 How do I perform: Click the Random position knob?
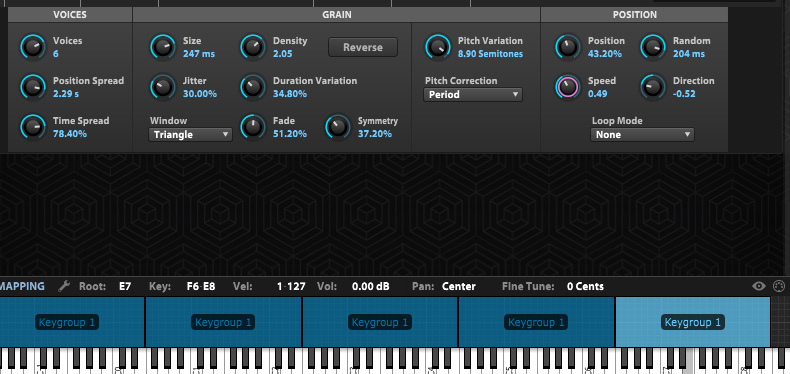click(653, 47)
